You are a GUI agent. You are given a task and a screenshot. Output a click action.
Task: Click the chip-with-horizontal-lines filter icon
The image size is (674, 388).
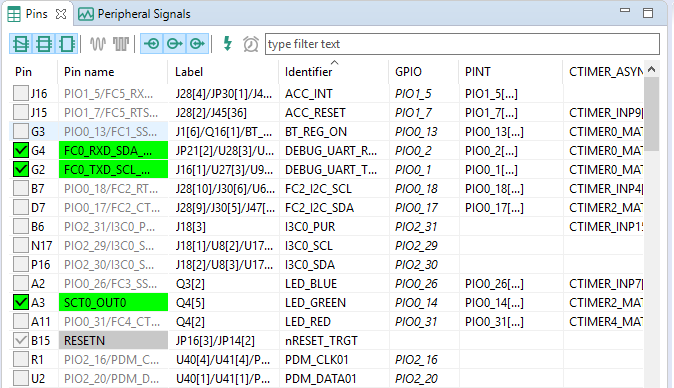tap(43, 44)
